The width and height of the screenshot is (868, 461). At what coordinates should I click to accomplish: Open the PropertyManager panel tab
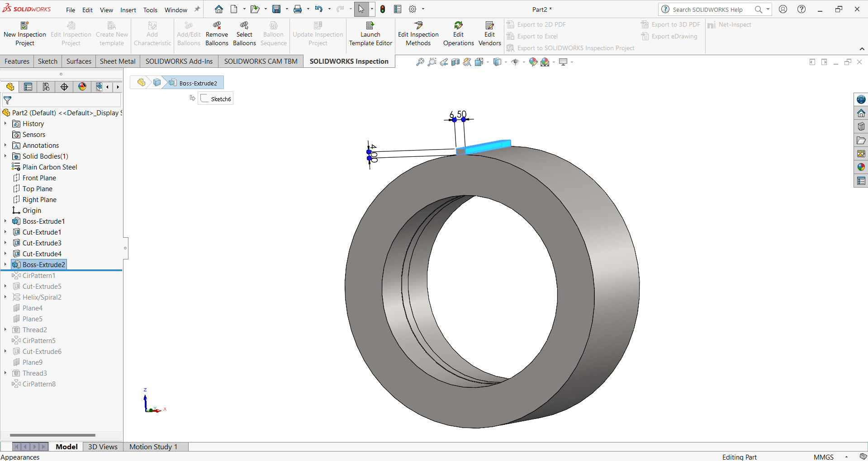[28, 87]
